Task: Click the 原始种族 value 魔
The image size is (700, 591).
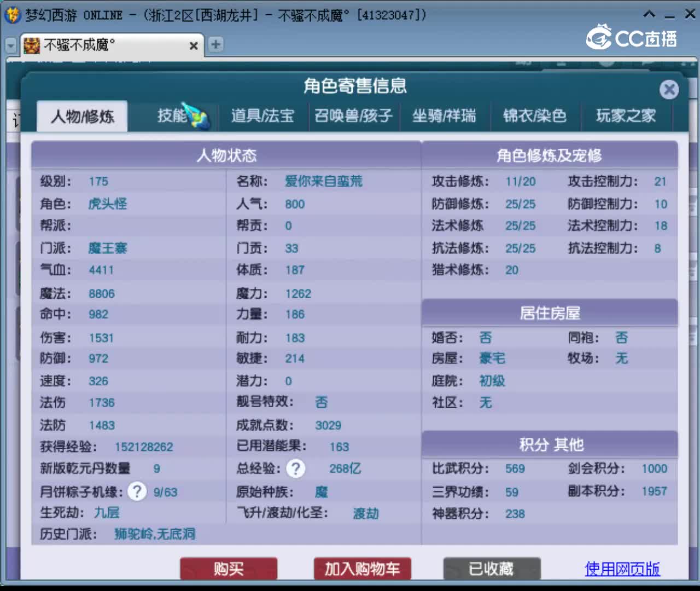Action: click(x=322, y=491)
